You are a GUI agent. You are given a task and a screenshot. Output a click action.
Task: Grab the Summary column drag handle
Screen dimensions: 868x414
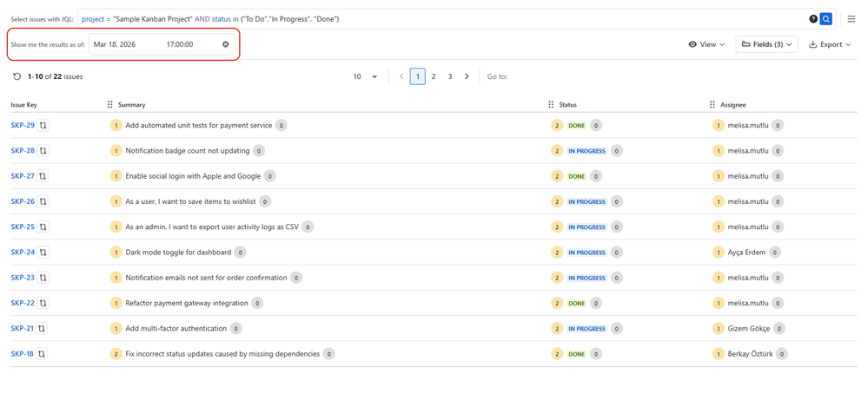pyautogui.click(x=109, y=104)
